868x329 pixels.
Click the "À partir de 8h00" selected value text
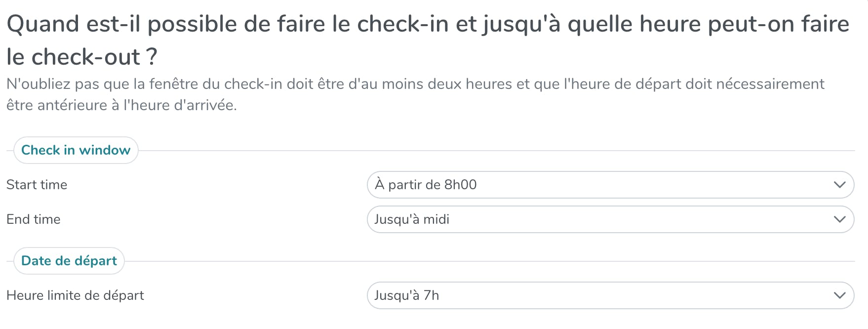coord(426,185)
